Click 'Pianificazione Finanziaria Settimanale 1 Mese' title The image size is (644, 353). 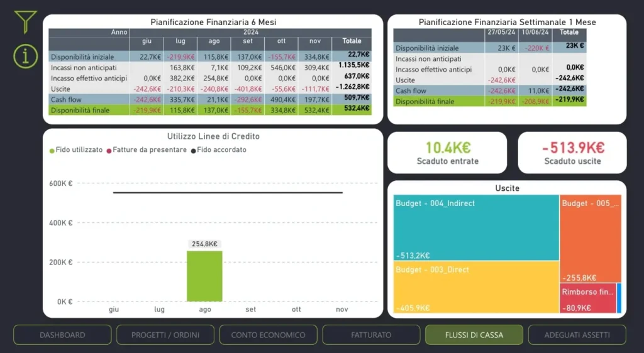coord(508,22)
